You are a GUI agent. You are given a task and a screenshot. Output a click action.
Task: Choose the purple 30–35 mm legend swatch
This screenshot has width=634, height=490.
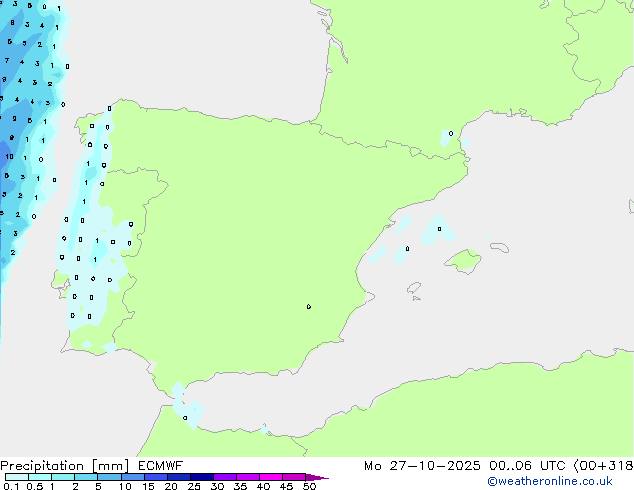(x=225, y=477)
